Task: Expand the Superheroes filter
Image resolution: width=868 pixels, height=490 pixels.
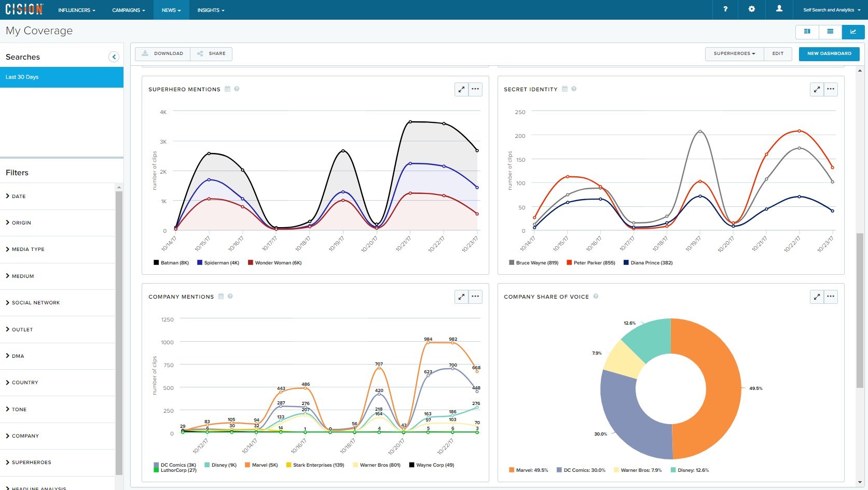Action: [x=57, y=463]
